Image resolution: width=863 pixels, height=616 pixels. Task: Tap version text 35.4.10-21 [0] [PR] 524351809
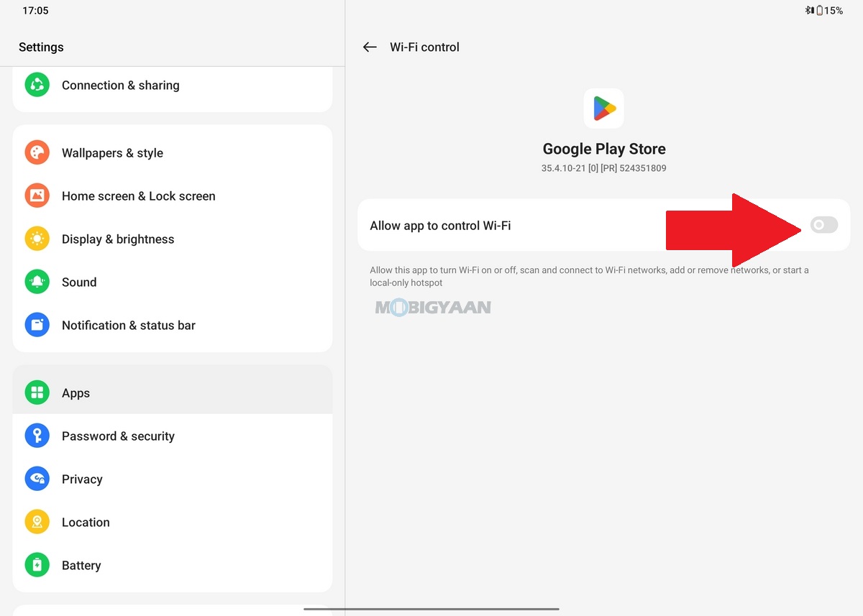pos(604,168)
